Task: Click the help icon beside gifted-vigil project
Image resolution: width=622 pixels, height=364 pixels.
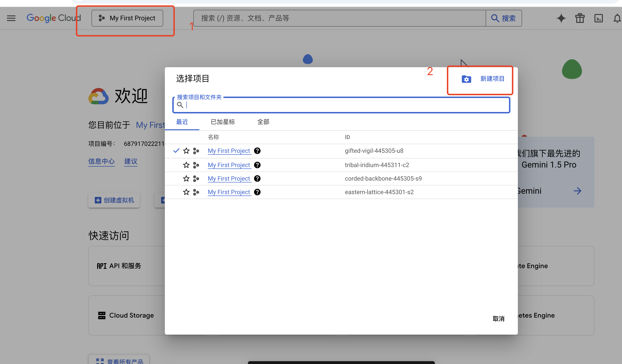Action: tap(257, 151)
